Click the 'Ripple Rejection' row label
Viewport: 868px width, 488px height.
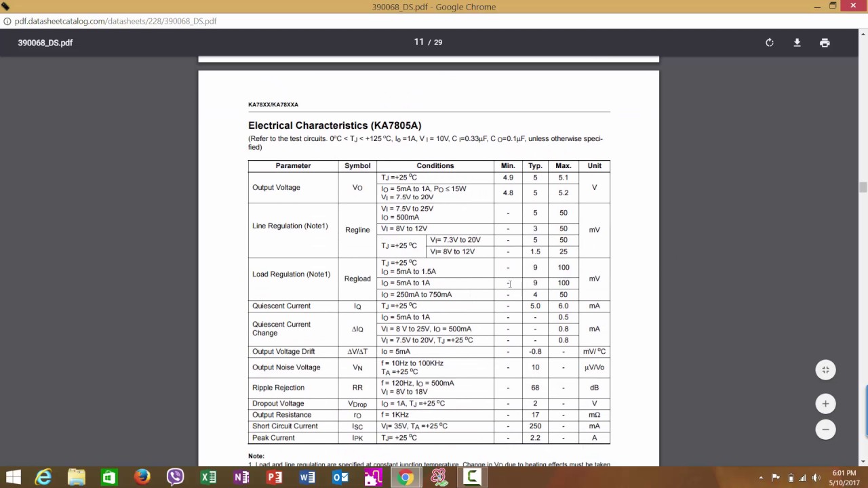tap(279, 388)
